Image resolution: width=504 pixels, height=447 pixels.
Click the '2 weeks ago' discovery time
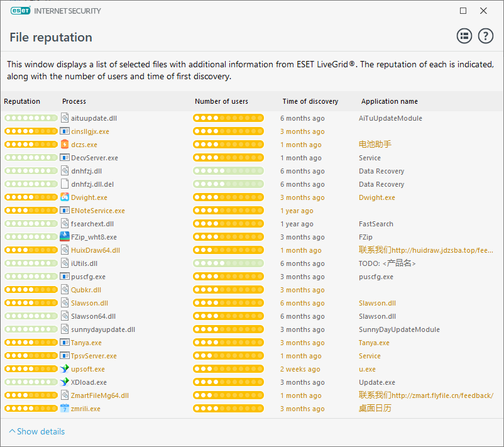(300, 369)
